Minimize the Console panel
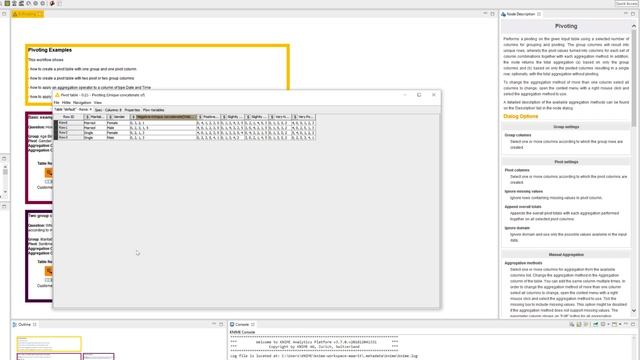Screen dimensions: 640x360 tap(626, 324)
